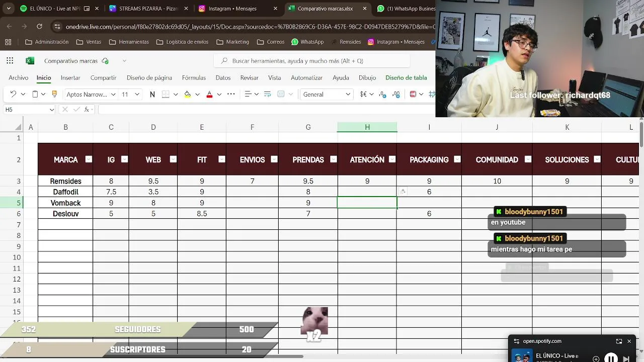Open the FIT column filter button
This screenshot has height=362, width=644.
[x=222, y=159]
